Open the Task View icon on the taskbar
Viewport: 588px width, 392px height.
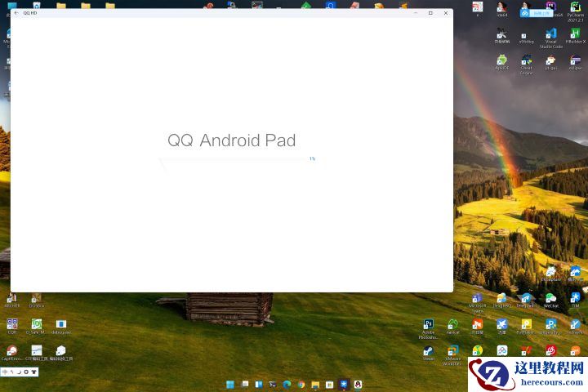[x=244, y=385]
